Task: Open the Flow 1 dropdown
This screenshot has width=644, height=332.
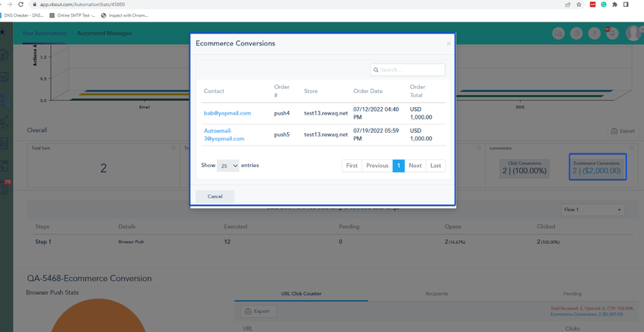Action: (593, 210)
